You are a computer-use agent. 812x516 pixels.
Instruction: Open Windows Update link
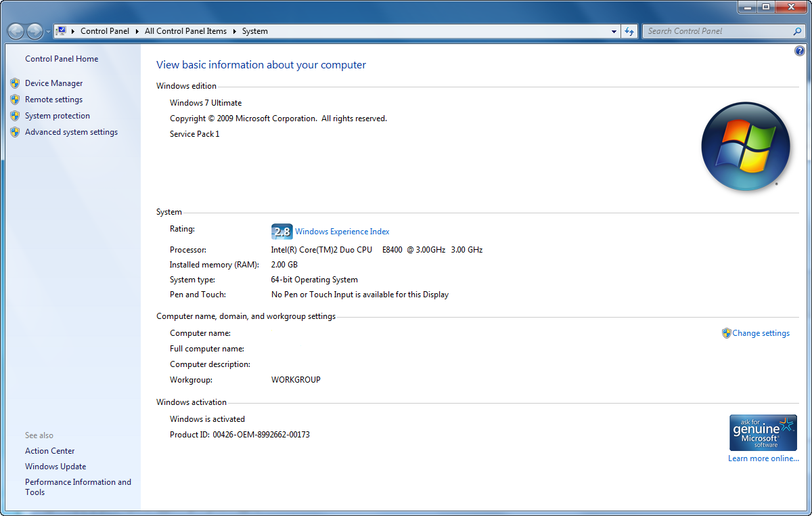pos(55,467)
